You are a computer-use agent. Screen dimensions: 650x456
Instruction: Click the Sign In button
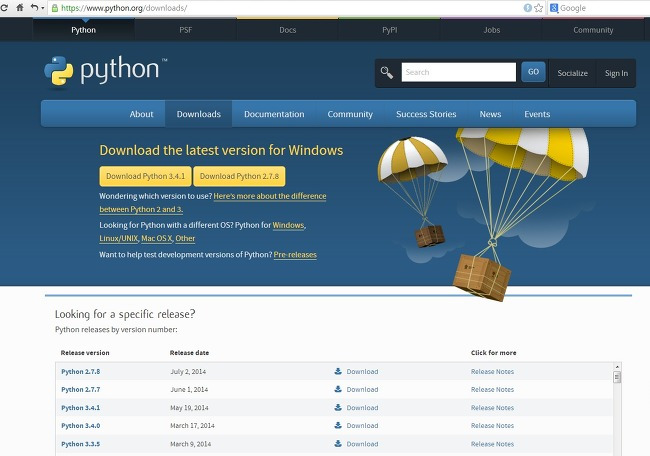tap(616, 73)
